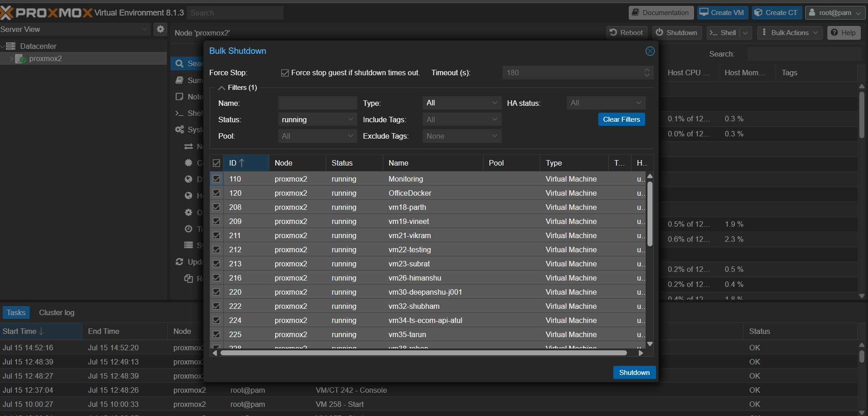Click the Search magnifier icon in node menu
Image resolution: width=868 pixels, height=416 pixels.
[180, 64]
